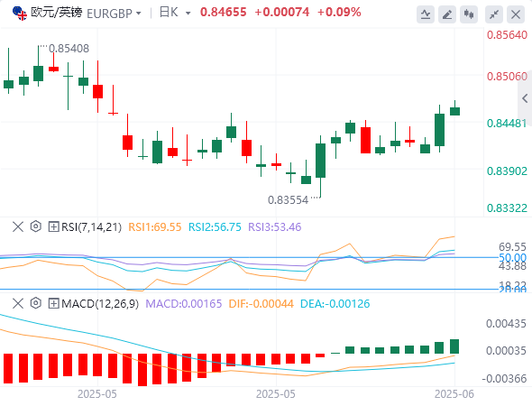
Task: Collapse chart with the shrink arrows icon
Action: pyautogui.click(x=494, y=14)
